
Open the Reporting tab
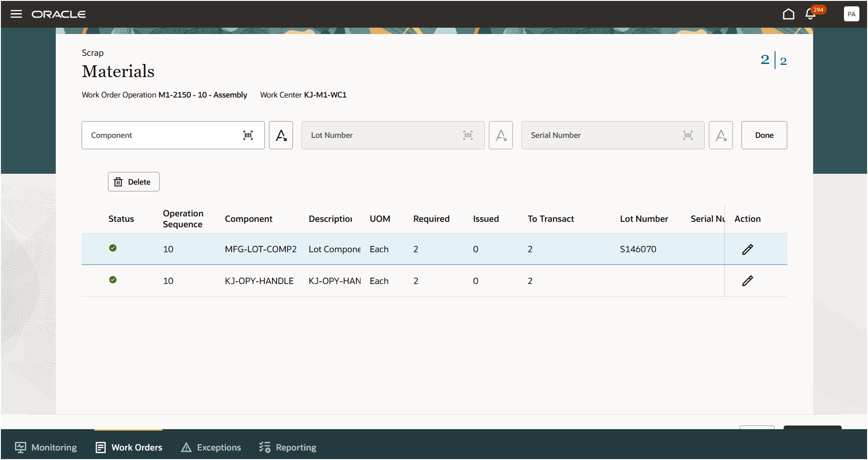click(288, 447)
